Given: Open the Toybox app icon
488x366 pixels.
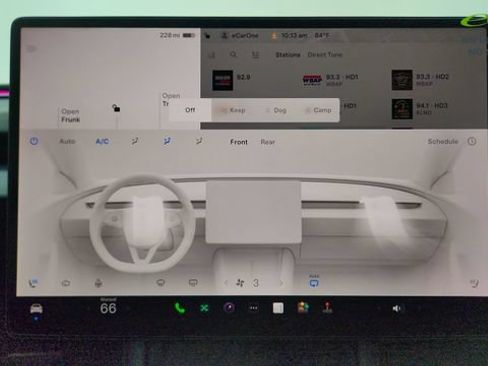Looking at the screenshot, I should (303, 308).
